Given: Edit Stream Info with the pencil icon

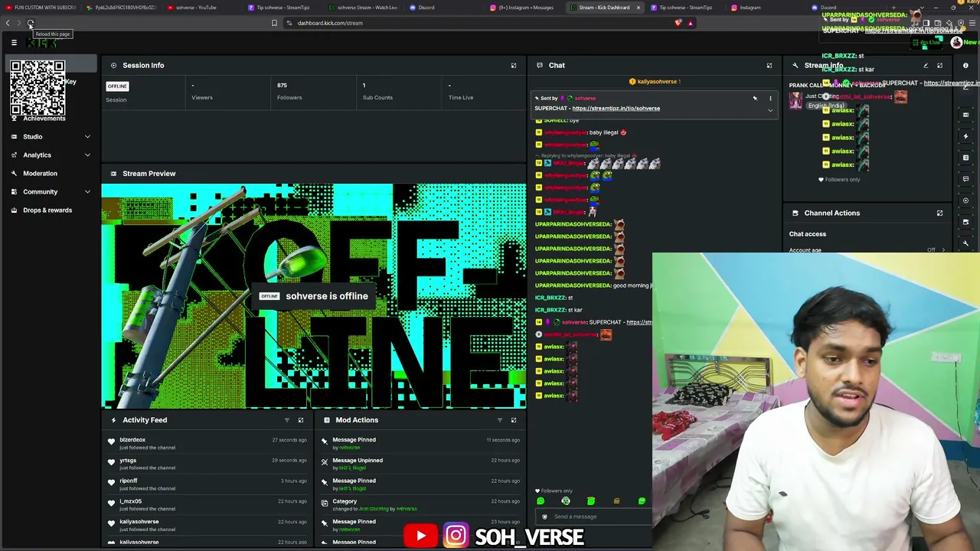Looking at the screenshot, I should tap(926, 66).
